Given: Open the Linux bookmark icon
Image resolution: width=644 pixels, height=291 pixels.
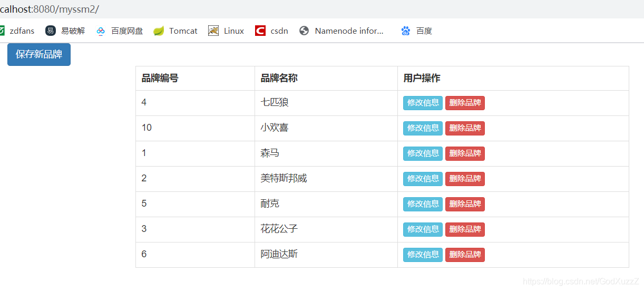Looking at the screenshot, I should tap(213, 31).
